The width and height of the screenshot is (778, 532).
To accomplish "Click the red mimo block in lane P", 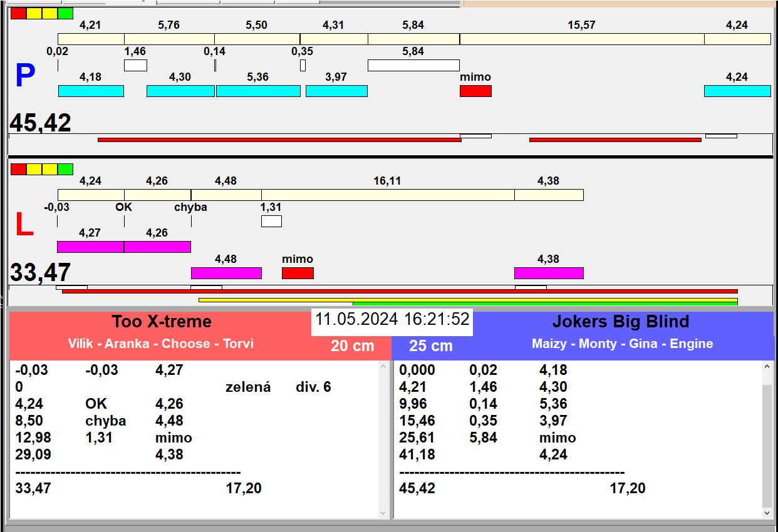I will tap(475, 91).
